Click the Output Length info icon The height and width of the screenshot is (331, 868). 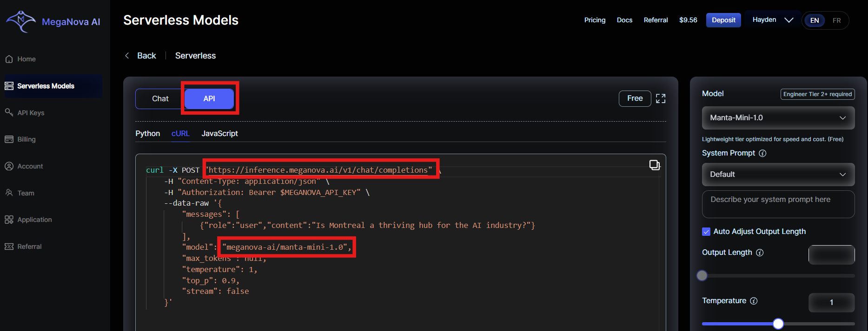(x=760, y=253)
